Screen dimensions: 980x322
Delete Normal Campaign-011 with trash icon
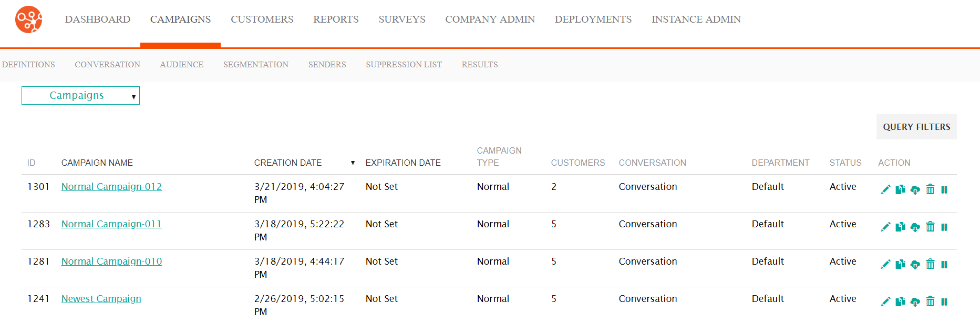930,227
